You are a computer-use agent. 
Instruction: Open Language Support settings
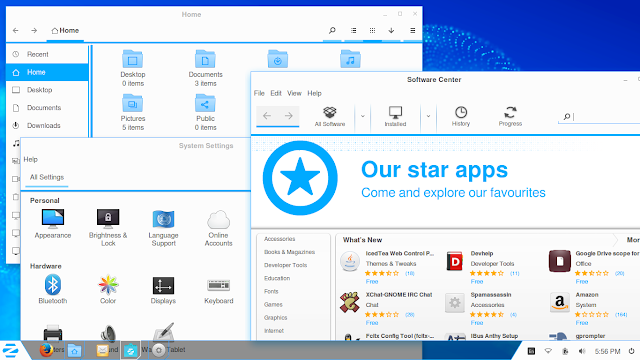click(x=163, y=227)
